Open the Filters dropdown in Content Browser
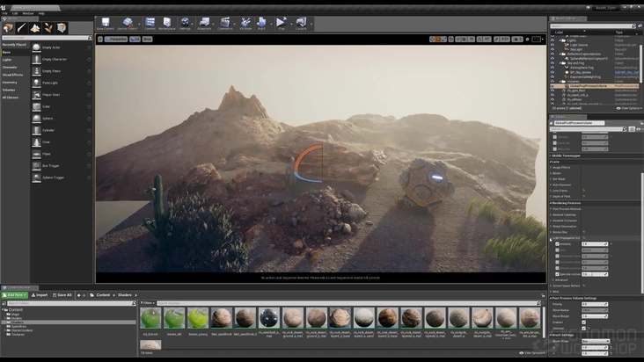644x362 pixels. 149,302
